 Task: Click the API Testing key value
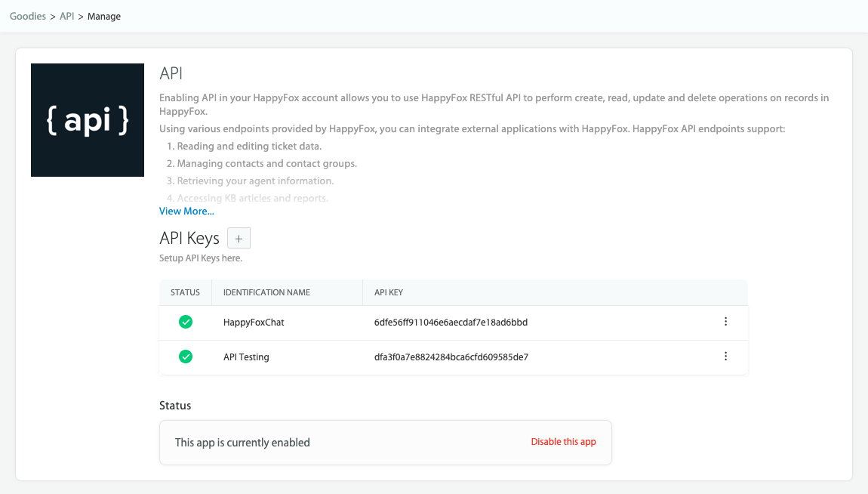coord(451,357)
